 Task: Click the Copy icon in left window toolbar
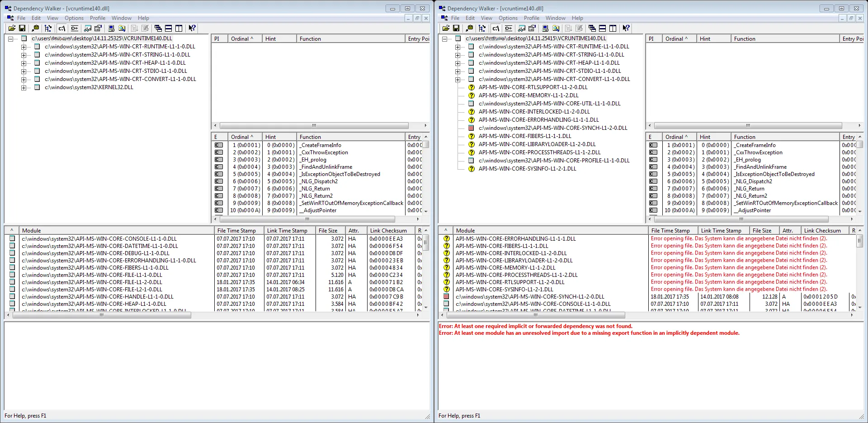click(x=35, y=28)
